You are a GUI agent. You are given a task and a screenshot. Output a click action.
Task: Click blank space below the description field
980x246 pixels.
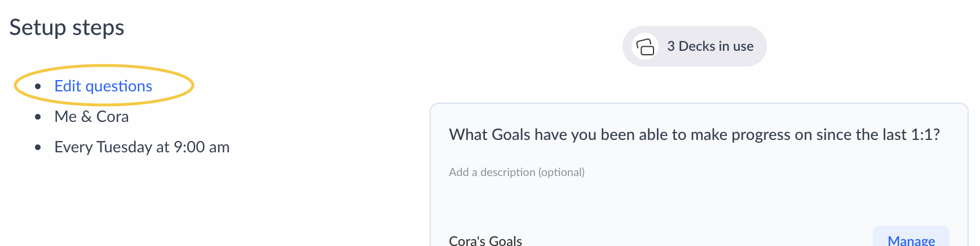tap(620, 203)
